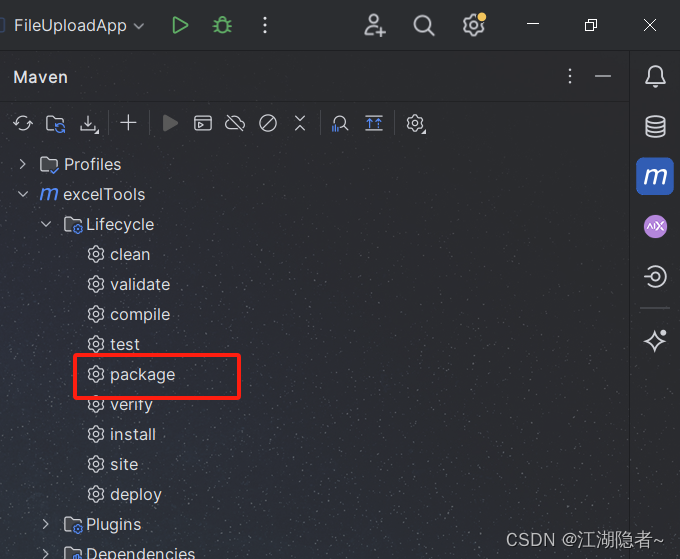Select the install lifecycle phase
The width and height of the screenshot is (680, 559).
click(121, 434)
